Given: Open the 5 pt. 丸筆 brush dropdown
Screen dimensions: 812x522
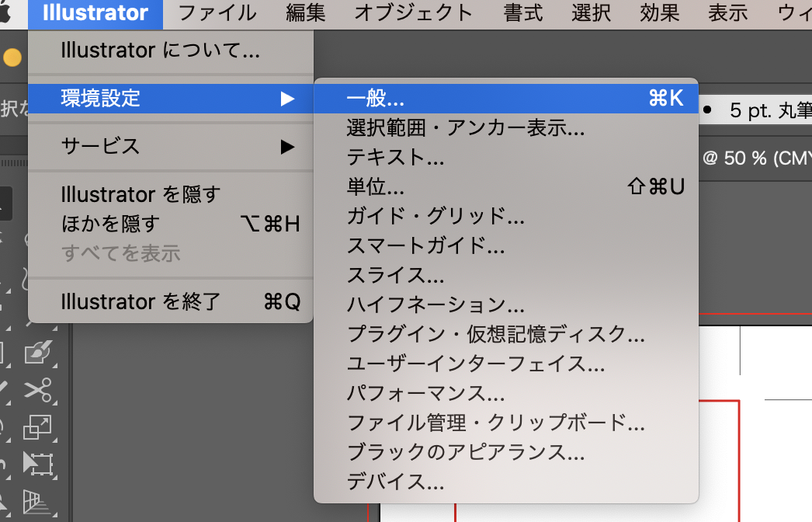Looking at the screenshot, I should pyautogui.click(x=755, y=110).
